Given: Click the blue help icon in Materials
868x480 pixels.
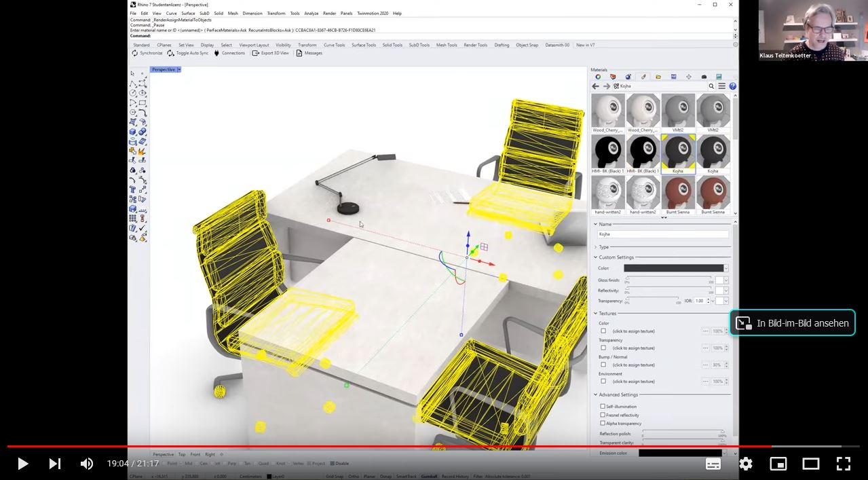Looking at the screenshot, I should [732, 86].
